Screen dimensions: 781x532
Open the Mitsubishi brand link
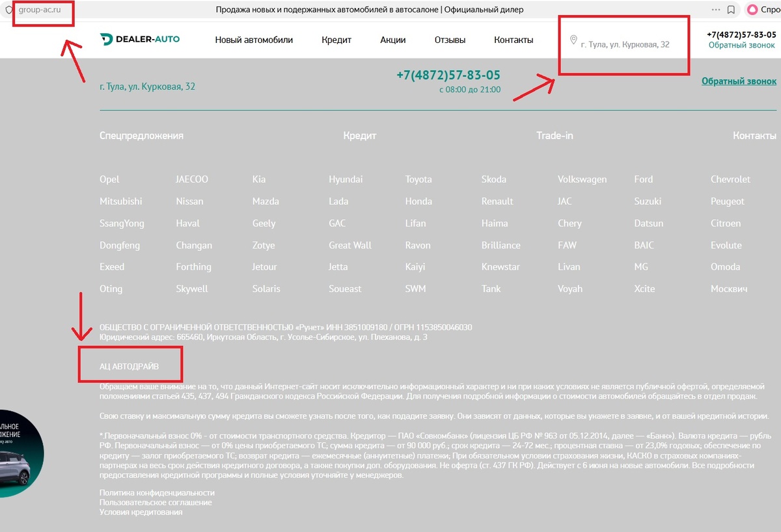coord(120,202)
